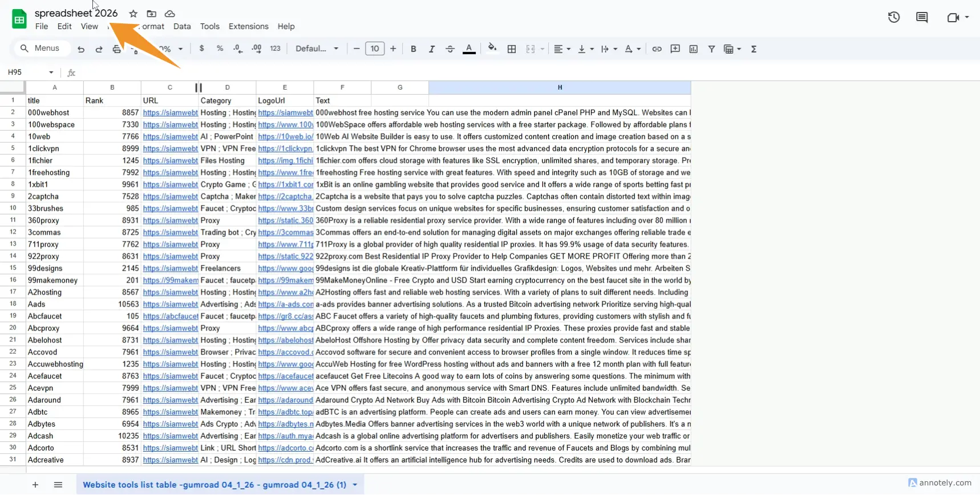Click the font size input field
Screen dimensions: 980x495
375,49
